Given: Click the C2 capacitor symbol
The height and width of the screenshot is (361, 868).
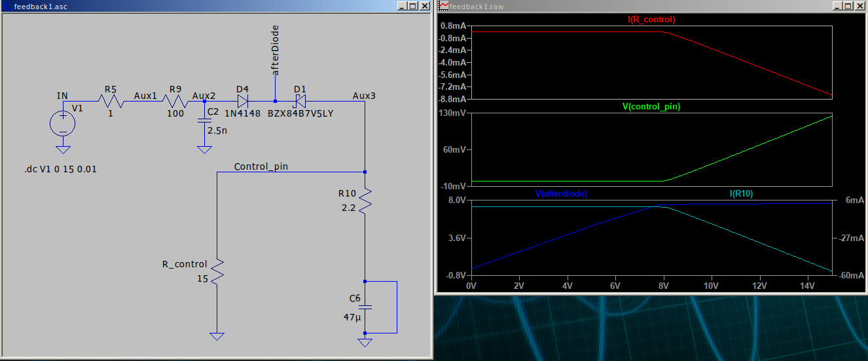Looking at the screenshot, I should 204,121.
